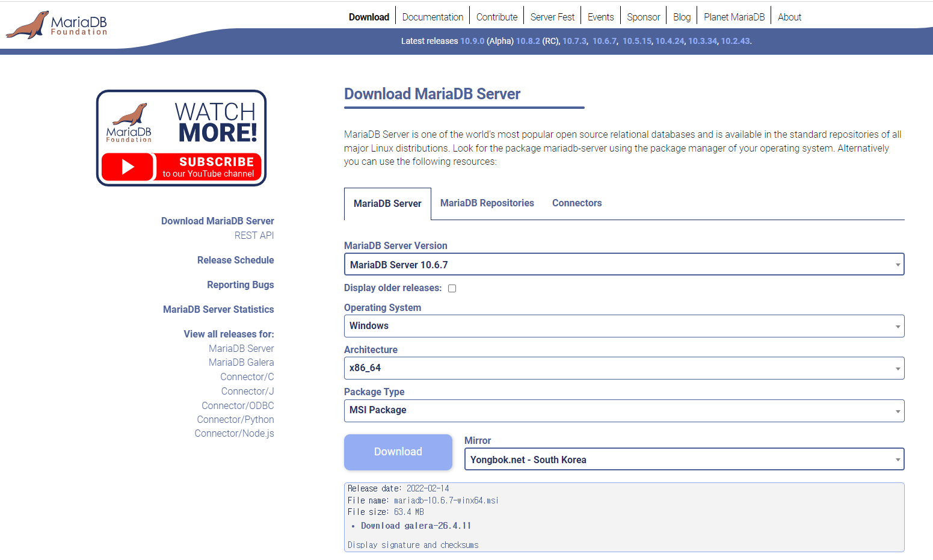Open the Mirror selection dropdown
This screenshot has height=560, width=933.
pyautogui.click(x=684, y=460)
